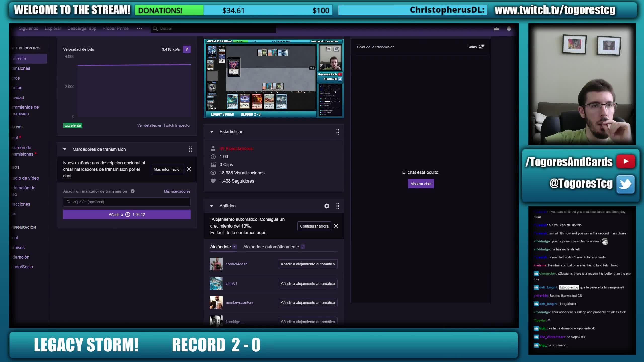This screenshot has width=644, height=362.
Task: Click the control4daze username
Action: coord(236,264)
